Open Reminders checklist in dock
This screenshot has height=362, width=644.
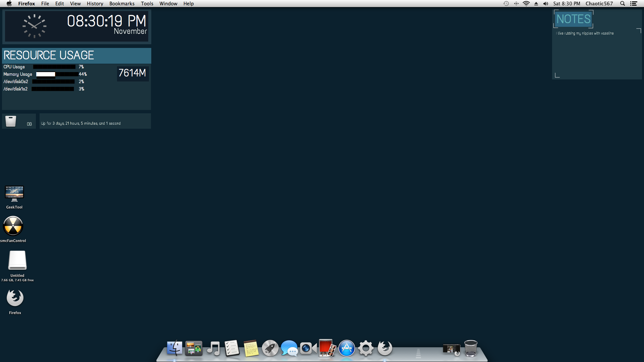[x=232, y=349]
